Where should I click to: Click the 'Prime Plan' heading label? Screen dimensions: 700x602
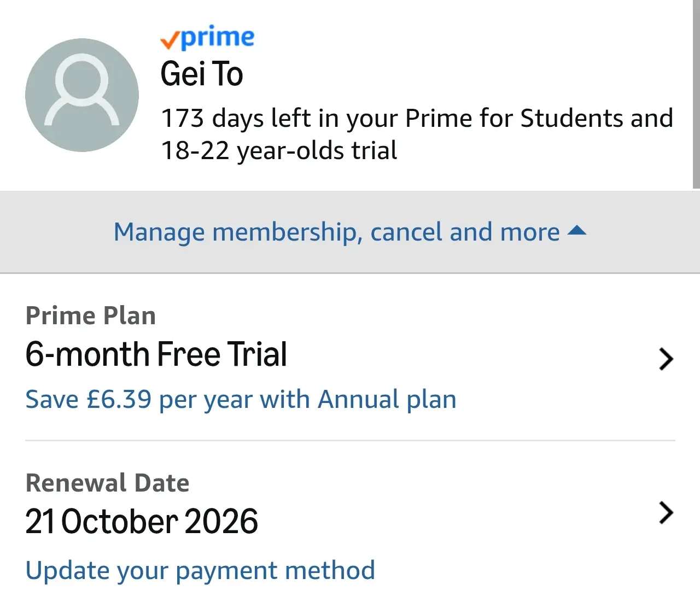91,316
